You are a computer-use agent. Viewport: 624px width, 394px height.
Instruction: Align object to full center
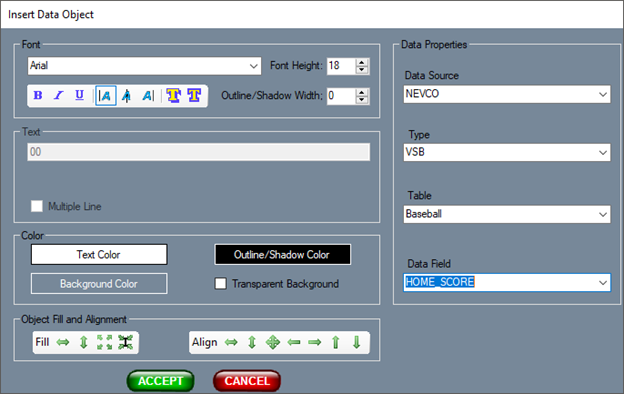point(273,342)
